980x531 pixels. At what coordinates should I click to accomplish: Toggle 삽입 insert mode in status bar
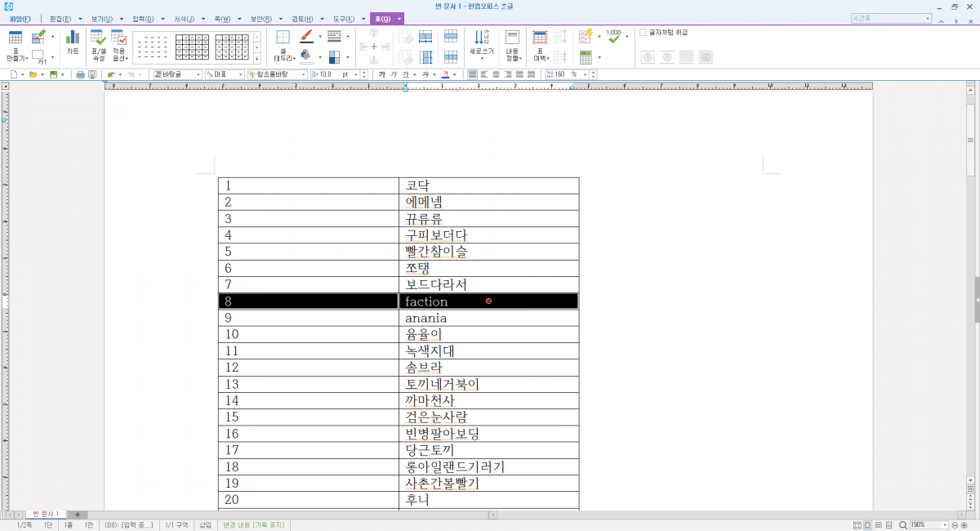point(206,524)
